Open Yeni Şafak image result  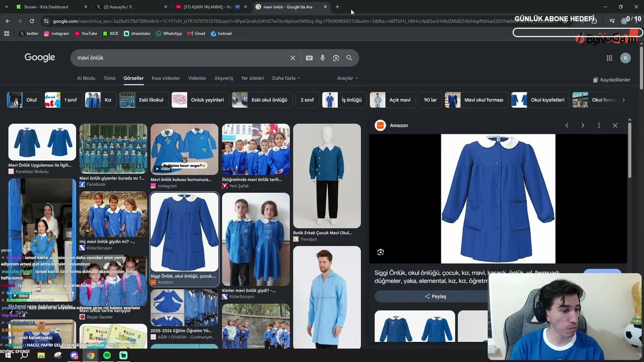pos(256,149)
